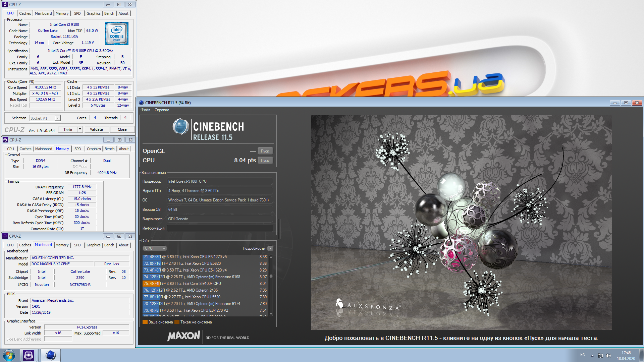Click the ROG MAXIMUS XI GENE model field
The width and height of the screenshot is (644, 362).
[62, 264]
